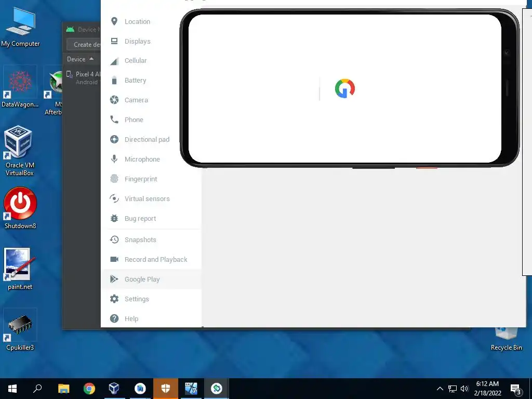Click the Help question mark icon
This screenshot has width=532, height=399.
(114, 318)
